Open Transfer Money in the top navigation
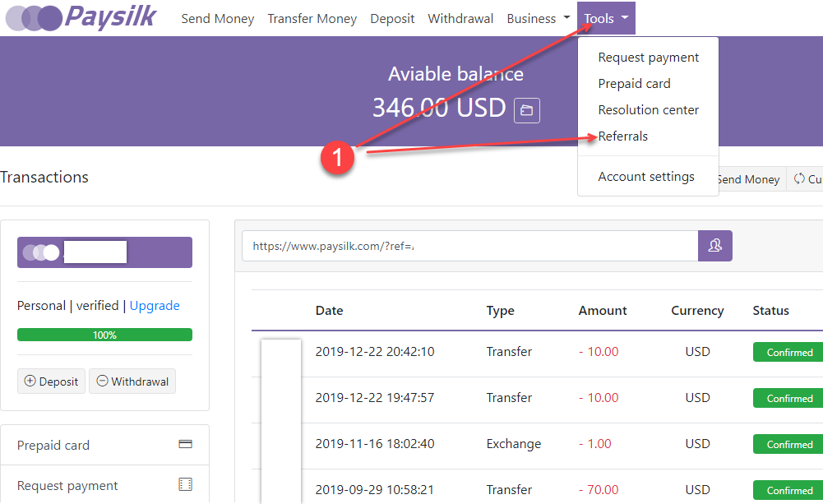The height and width of the screenshot is (504, 823). [312, 18]
